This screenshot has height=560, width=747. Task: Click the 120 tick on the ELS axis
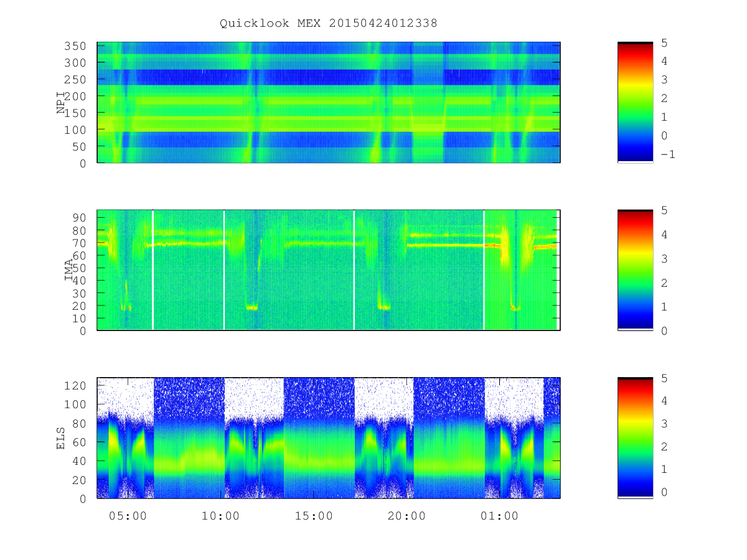click(x=76, y=386)
